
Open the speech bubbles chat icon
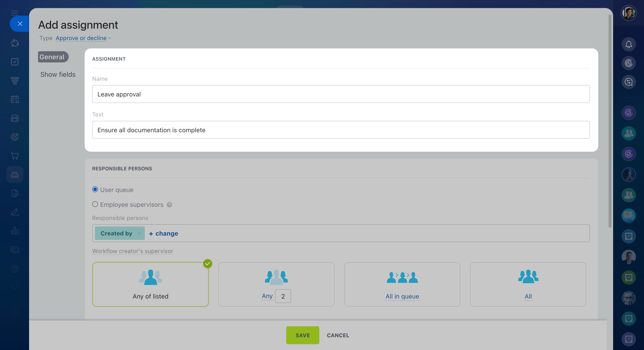pos(629,216)
